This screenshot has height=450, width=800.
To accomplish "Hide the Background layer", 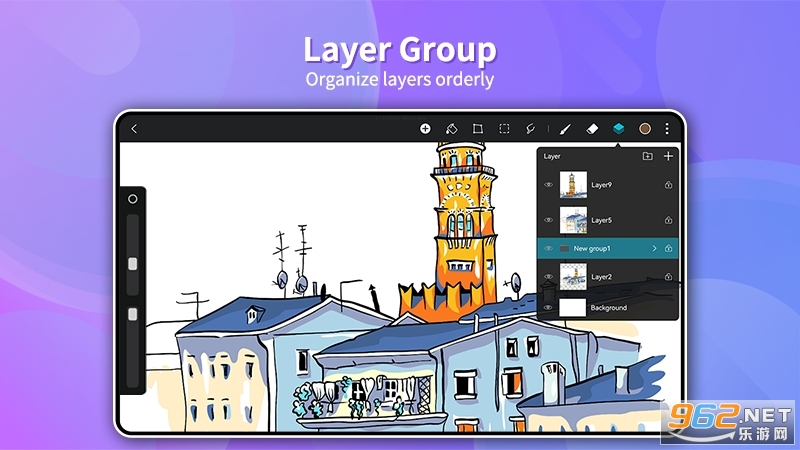I will coord(548,308).
